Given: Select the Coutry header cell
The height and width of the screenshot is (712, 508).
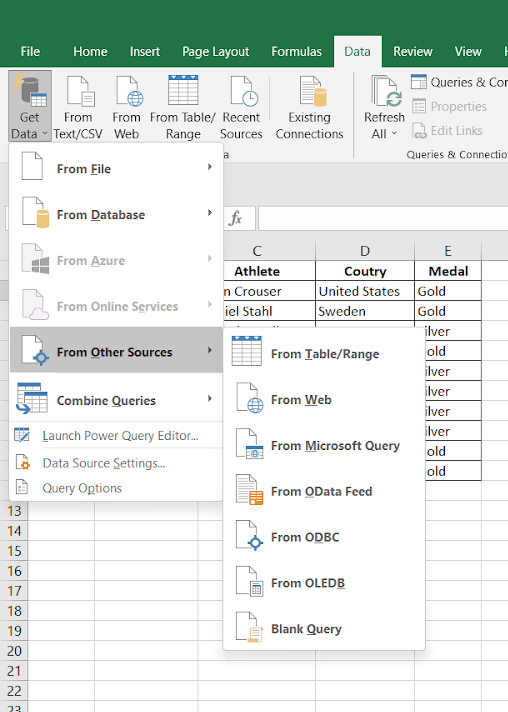Looking at the screenshot, I should coord(365,271).
